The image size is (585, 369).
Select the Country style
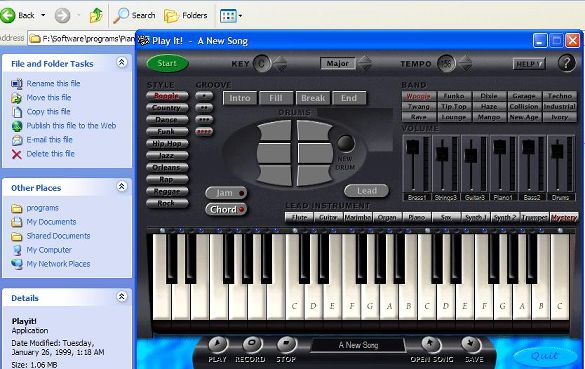(x=167, y=108)
